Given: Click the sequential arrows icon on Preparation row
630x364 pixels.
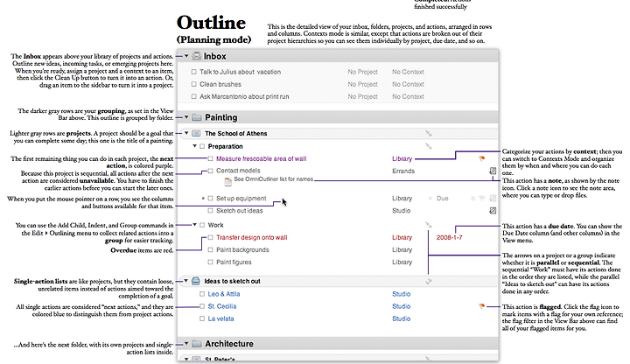Looking at the screenshot, I should click(x=429, y=146).
